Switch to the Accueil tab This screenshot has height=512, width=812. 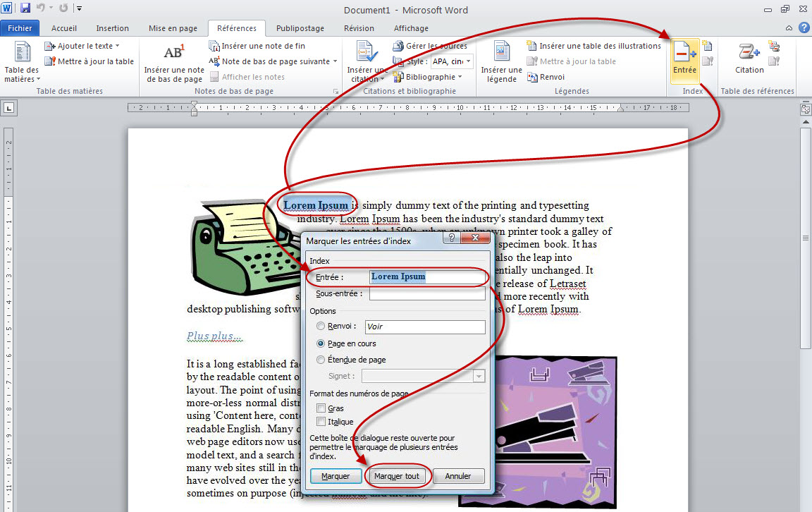[63, 28]
